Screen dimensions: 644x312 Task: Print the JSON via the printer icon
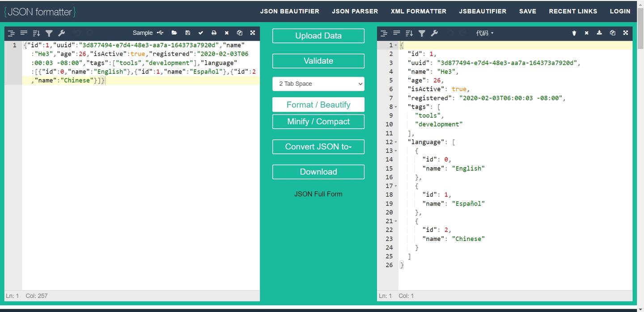click(x=214, y=33)
